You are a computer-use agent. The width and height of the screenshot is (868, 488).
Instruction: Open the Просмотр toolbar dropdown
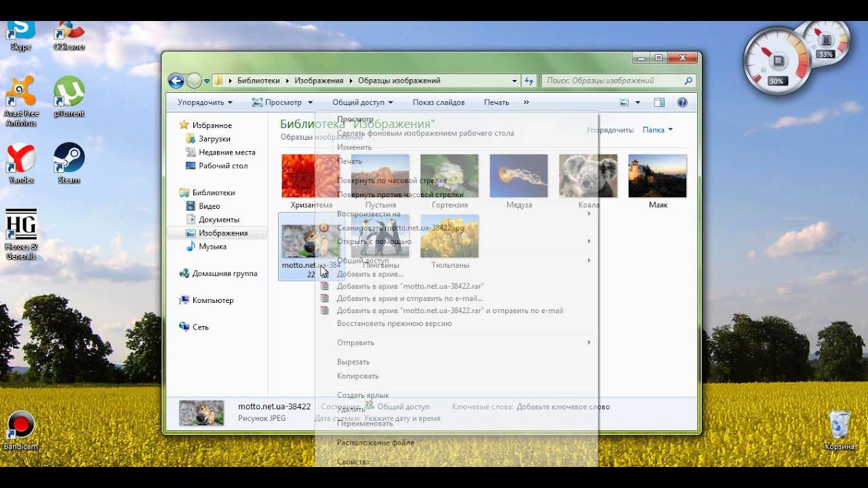coord(282,102)
